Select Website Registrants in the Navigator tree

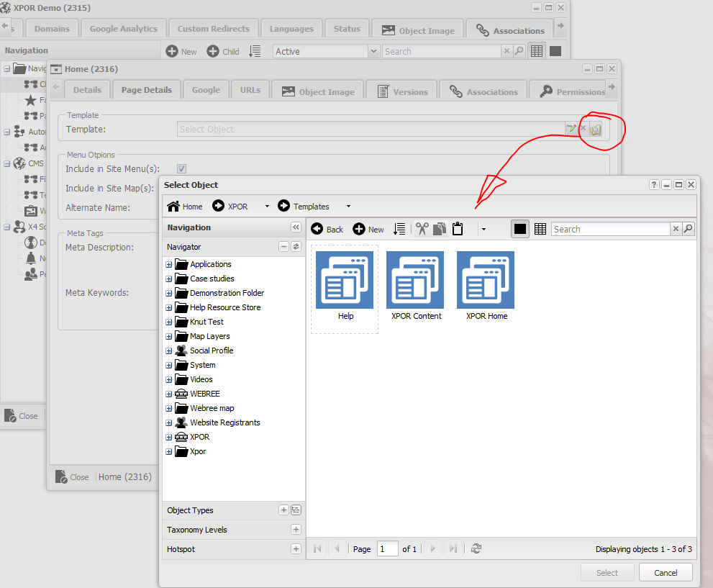click(225, 422)
